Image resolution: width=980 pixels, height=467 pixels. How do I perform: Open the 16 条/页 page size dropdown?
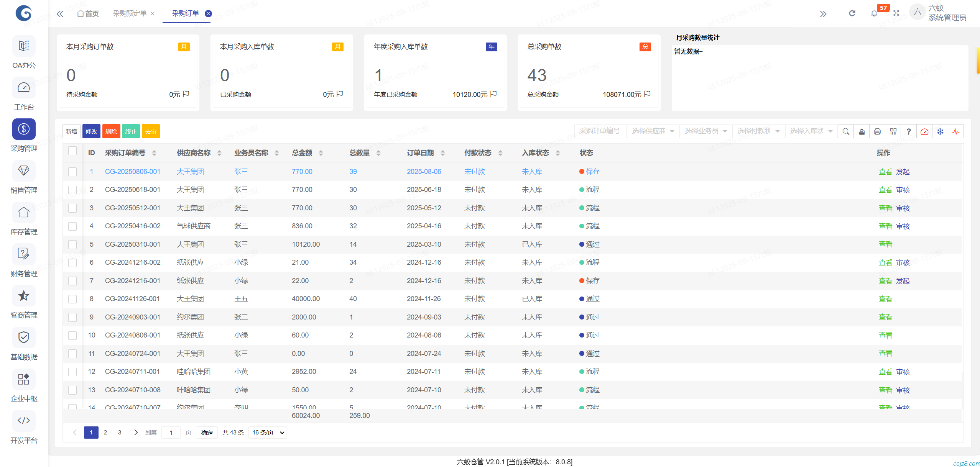coord(268,433)
